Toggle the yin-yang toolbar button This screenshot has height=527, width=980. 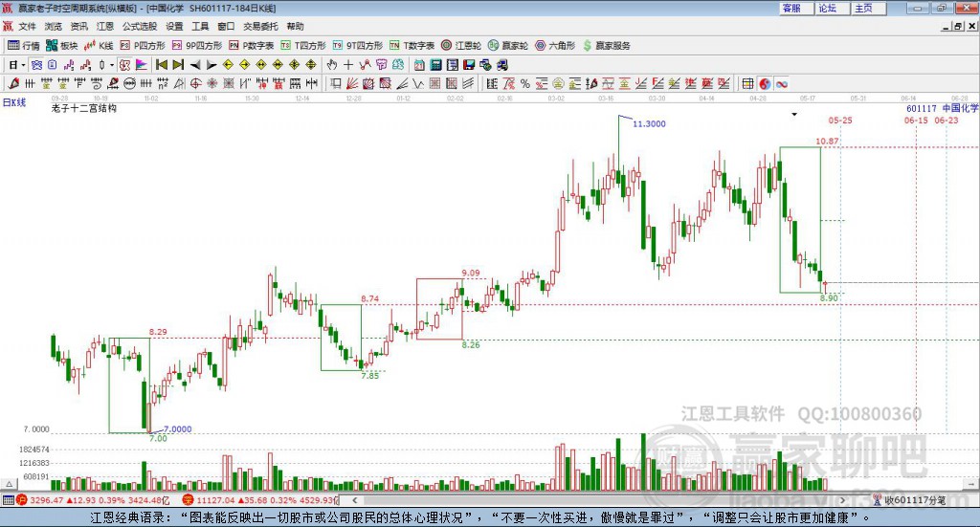tap(765, 83)
